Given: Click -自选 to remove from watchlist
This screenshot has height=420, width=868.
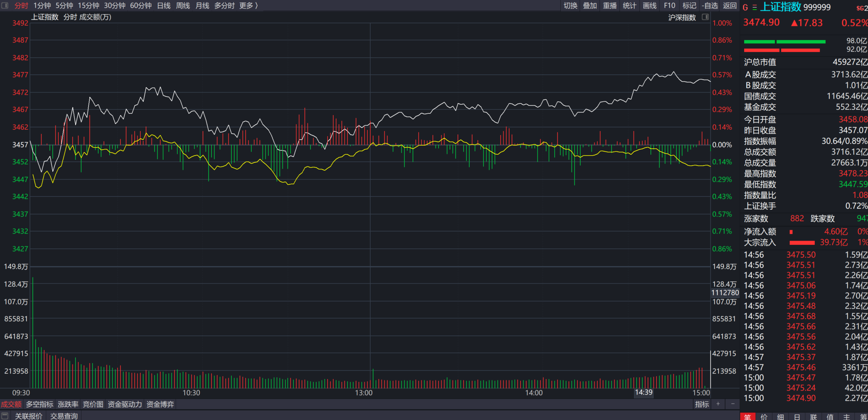Looking at the screenshot, I should pos(710,5).
